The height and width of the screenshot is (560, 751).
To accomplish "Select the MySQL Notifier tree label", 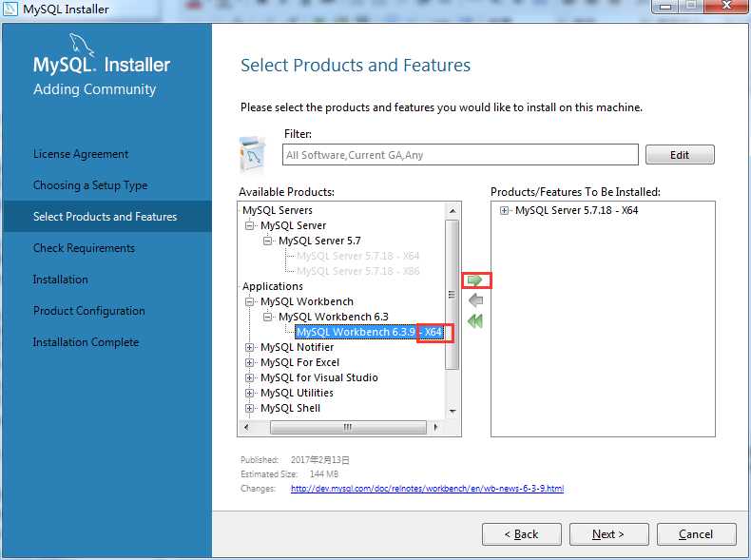I will coord(297,347).
